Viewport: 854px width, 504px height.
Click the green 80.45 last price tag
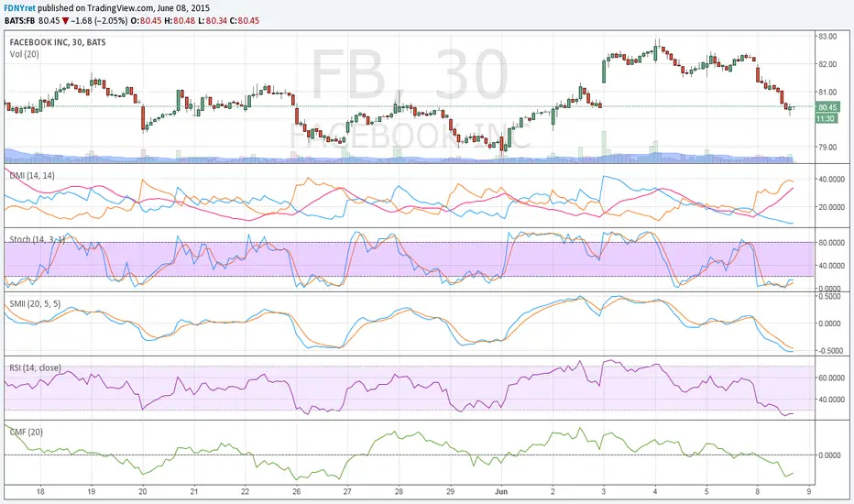tap(827, 107)
